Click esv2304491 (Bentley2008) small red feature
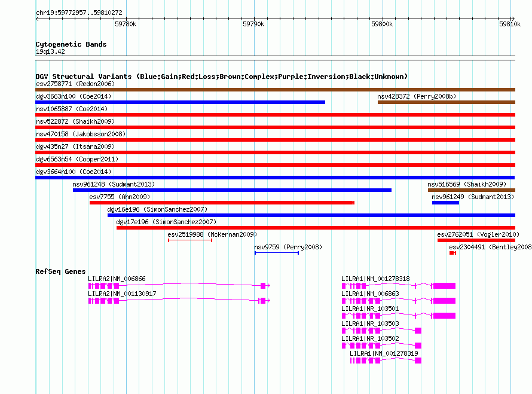 (x=452, y=253)
